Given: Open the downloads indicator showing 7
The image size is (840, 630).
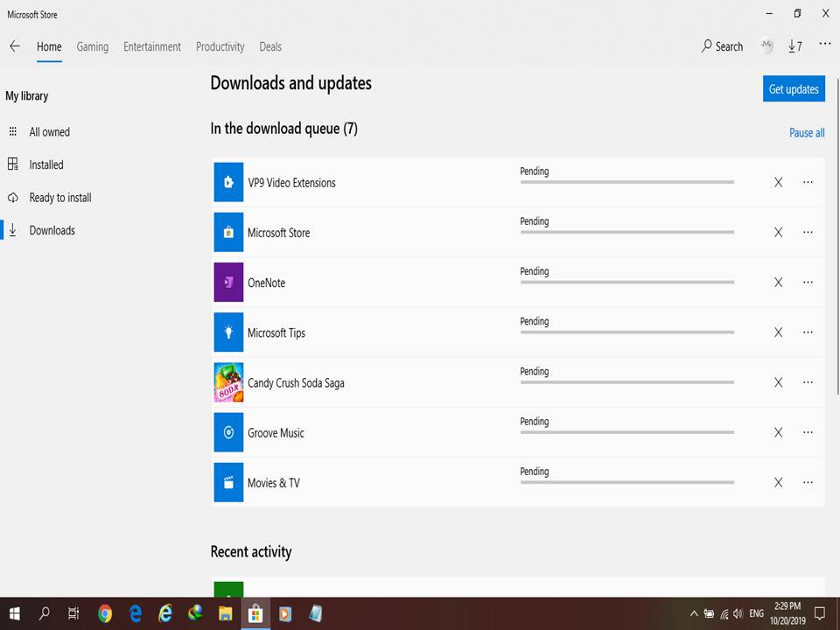Looking at the screenshot, I should point(794,46).
